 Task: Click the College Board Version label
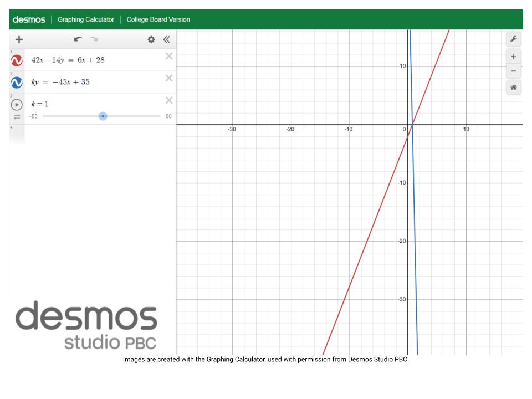pos(158,19)
